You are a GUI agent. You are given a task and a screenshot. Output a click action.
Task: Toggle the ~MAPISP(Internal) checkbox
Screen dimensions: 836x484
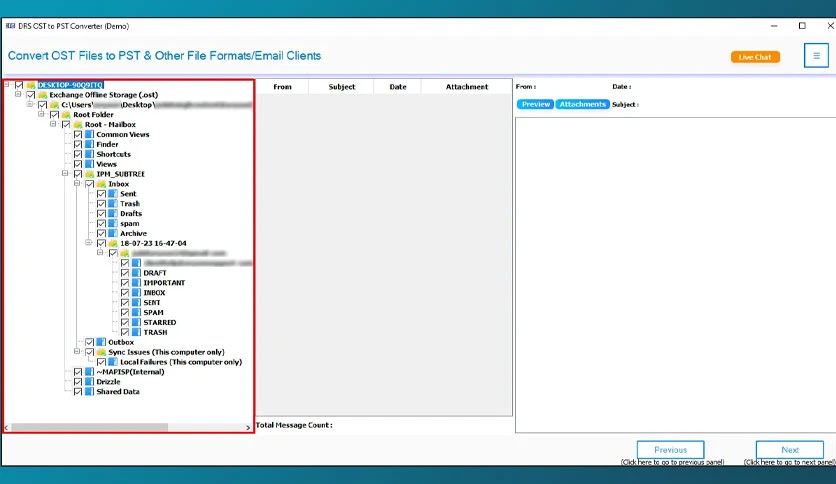[78, 372]
